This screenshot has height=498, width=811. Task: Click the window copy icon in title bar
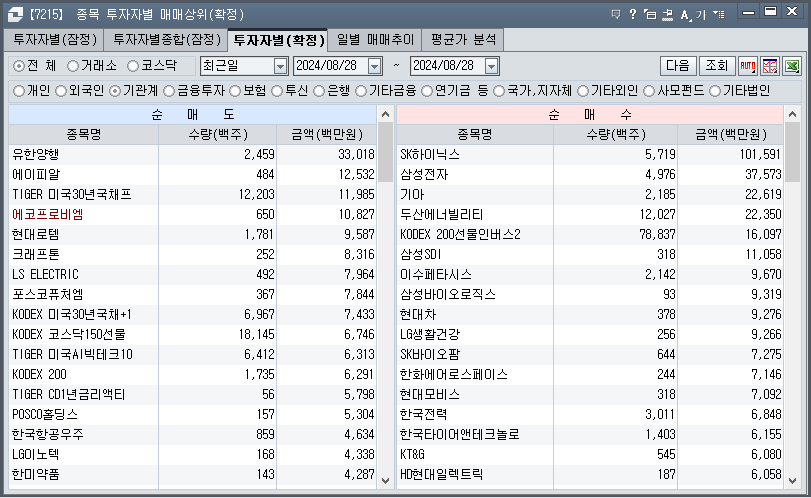(x=650, y=14)
